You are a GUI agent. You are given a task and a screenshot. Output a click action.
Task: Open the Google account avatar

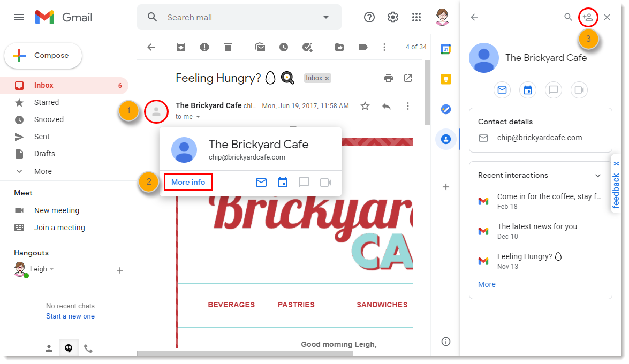tap(442, 17)
